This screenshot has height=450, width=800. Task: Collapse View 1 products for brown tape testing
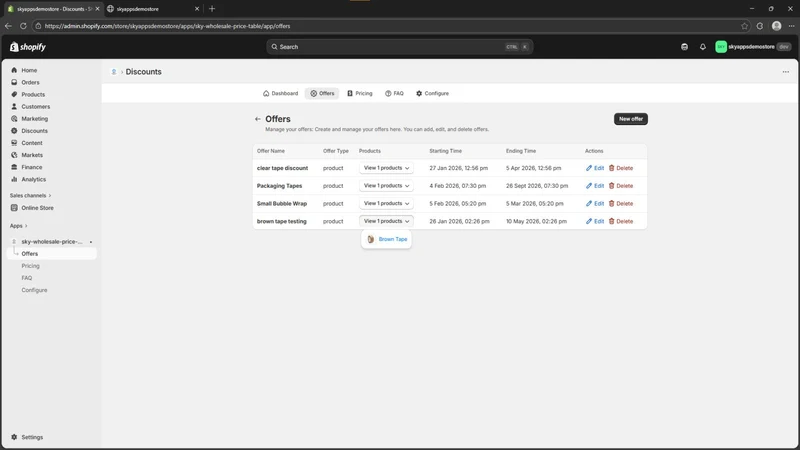(x=386, y=221)
